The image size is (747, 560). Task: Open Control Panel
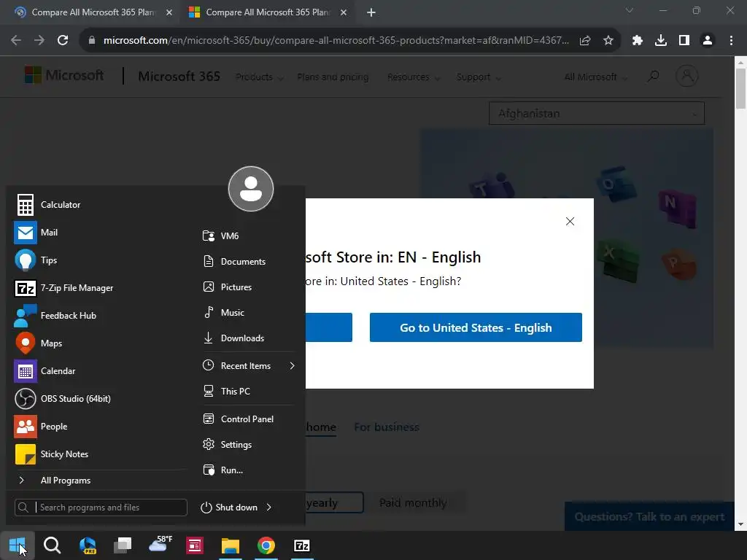(239, 419)
